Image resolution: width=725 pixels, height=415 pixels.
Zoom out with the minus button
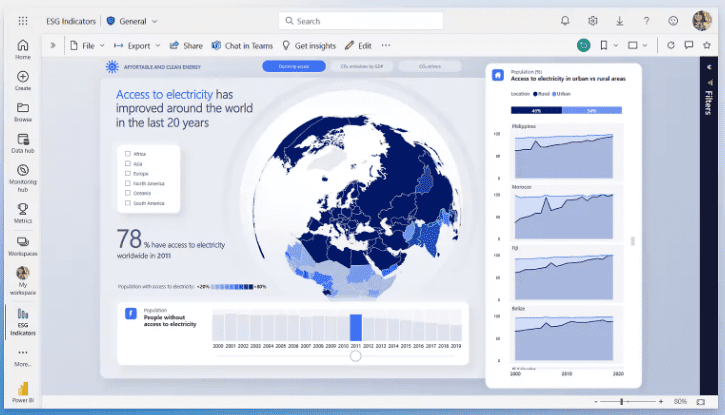pos(596,402)
